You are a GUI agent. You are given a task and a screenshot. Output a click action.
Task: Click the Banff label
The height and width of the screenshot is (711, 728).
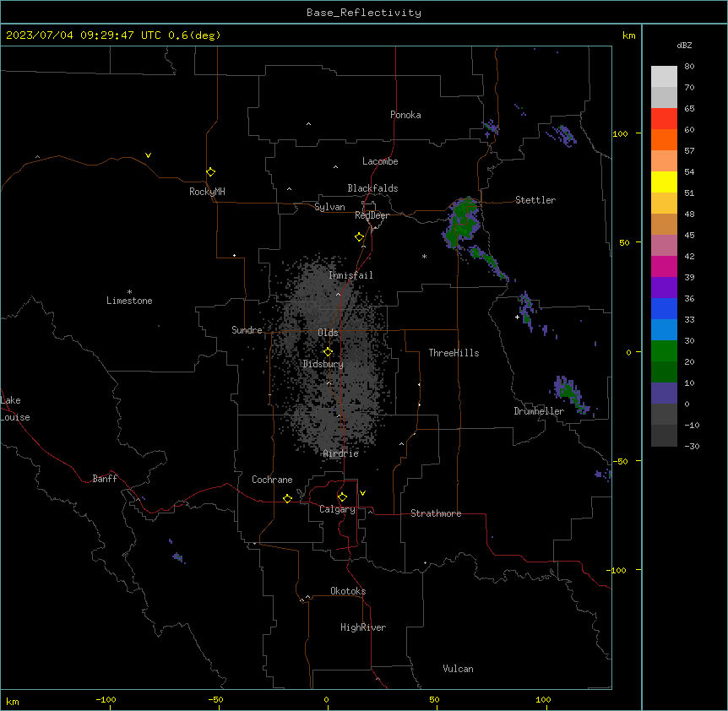tap(105, 479)
